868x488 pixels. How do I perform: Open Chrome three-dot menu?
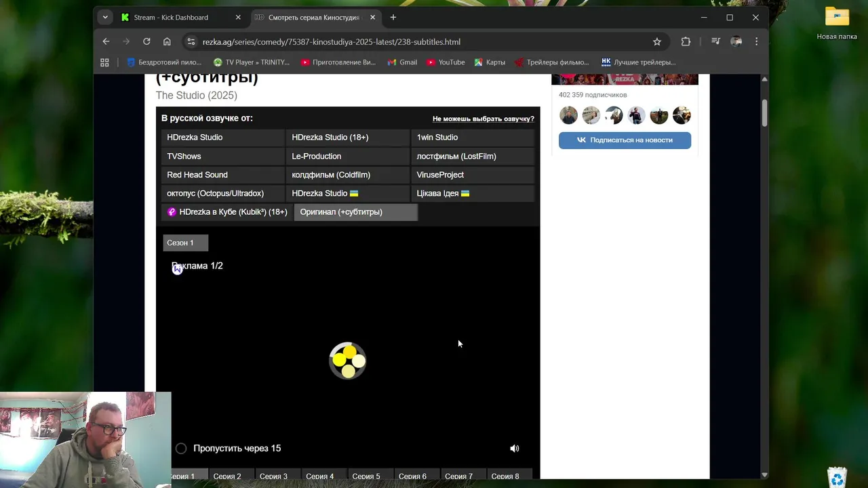click(756, 41)
